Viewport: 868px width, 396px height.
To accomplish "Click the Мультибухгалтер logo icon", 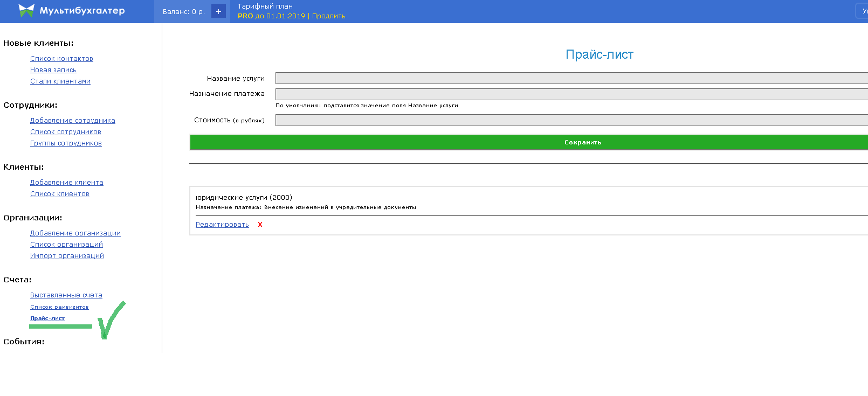I will [26, 11].
